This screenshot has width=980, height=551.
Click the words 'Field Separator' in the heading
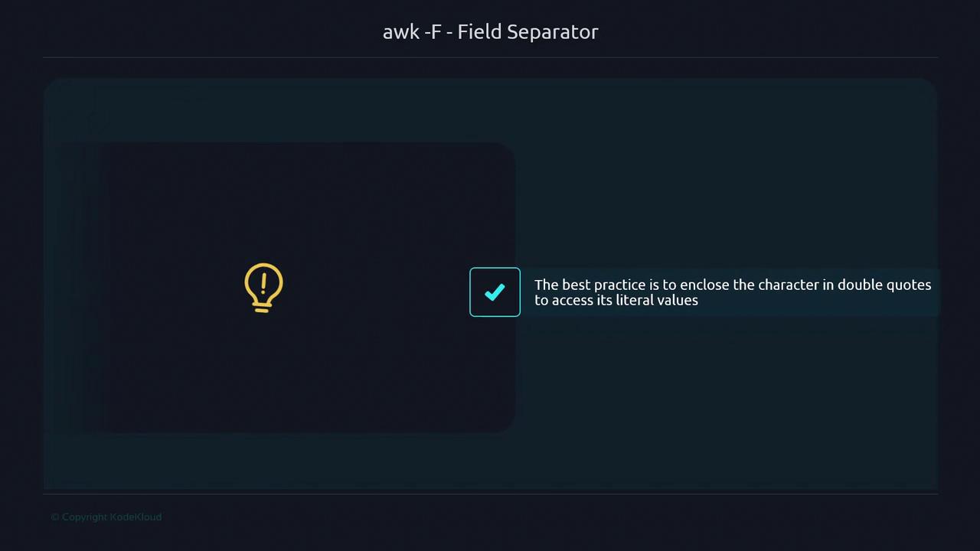pyautogui.click(x=528, y=32)
